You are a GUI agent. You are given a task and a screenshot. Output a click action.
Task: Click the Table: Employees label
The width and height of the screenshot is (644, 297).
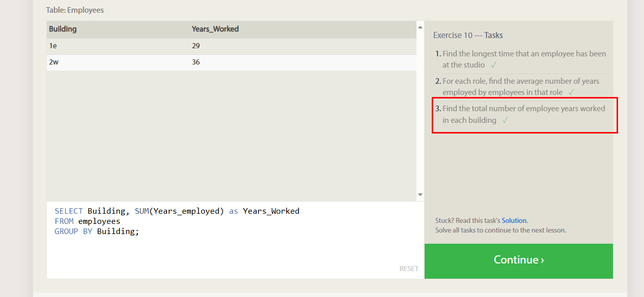75,10
